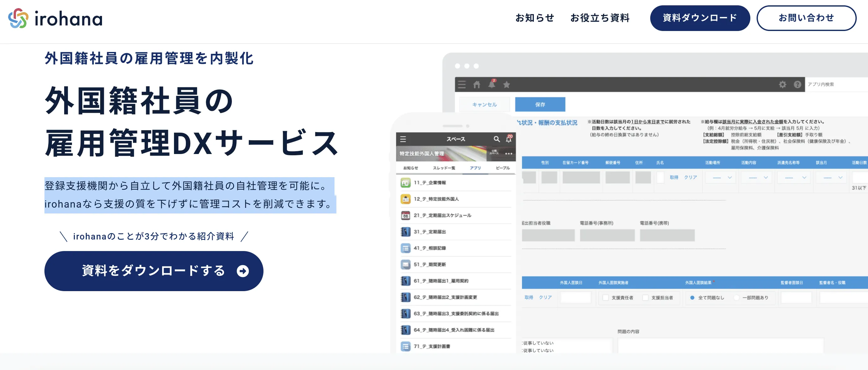Screen dimensions: 868x370
Task: Open the お知らせ menu item
Action: 534,18
